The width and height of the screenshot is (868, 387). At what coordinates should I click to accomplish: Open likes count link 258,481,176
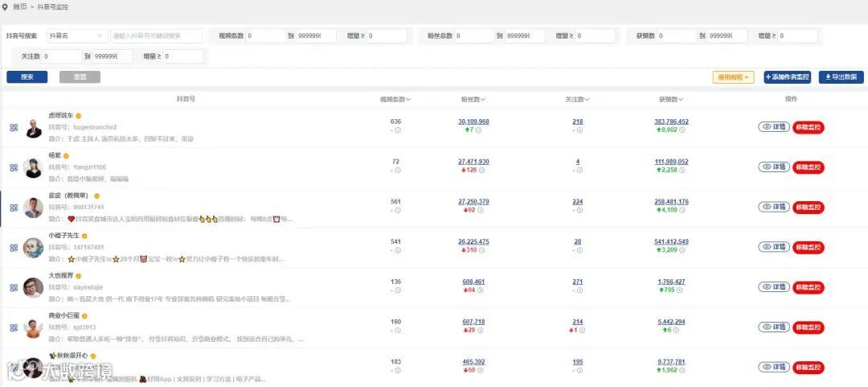pos(671,202)
